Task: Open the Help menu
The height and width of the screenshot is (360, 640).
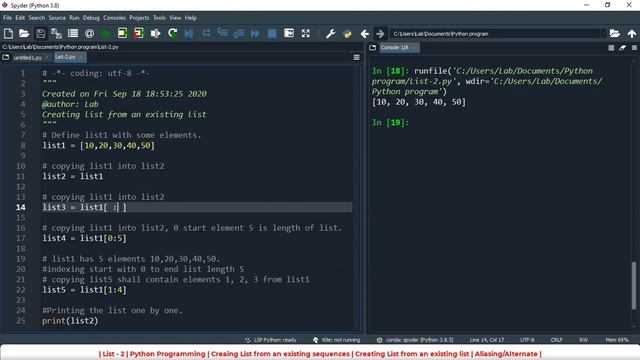Action: click(x=191, y=18)
